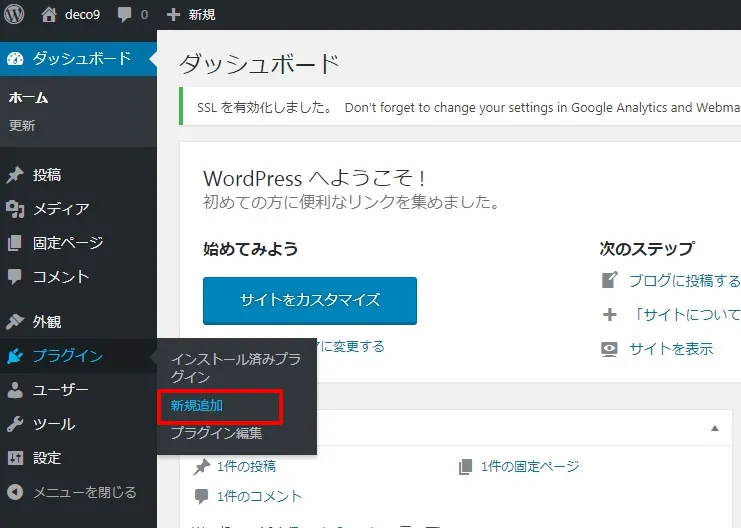Click the WordPress へようこそ！ heading

click(315, 178)
